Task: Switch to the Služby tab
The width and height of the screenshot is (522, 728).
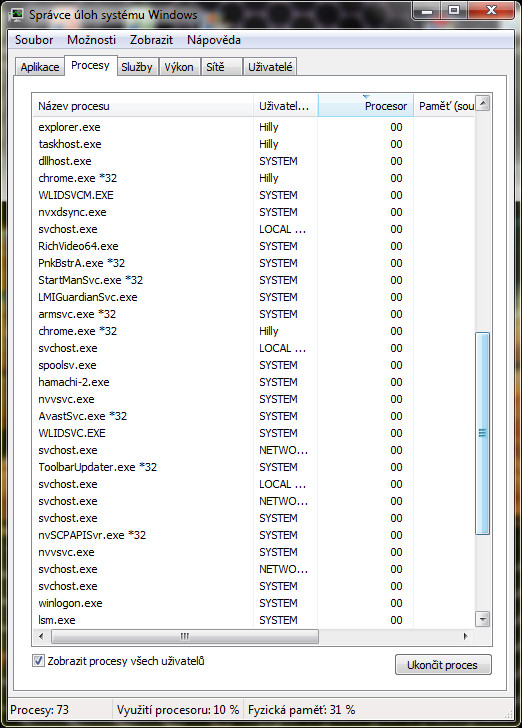Action: [137, 67]
